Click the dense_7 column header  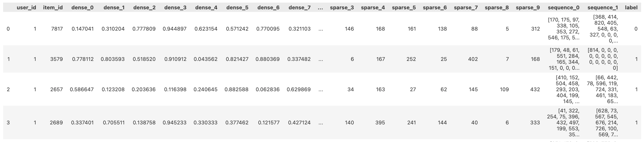(299, 8)
